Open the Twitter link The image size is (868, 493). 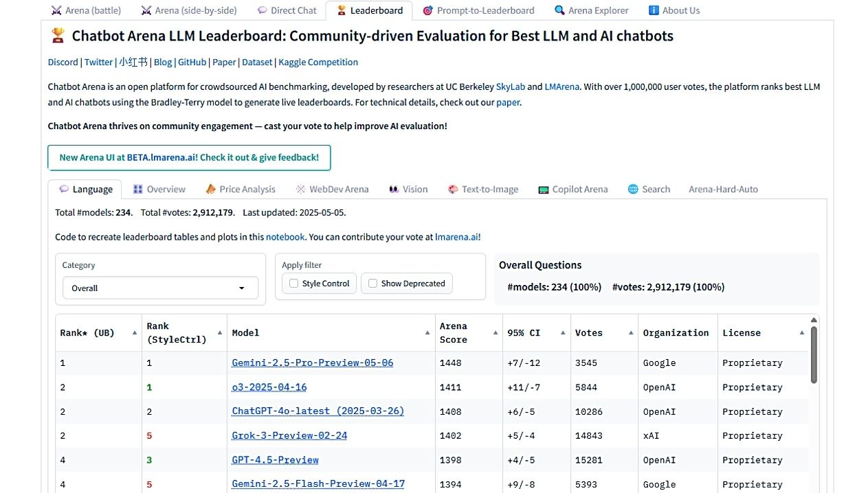[x=98, y=62]
